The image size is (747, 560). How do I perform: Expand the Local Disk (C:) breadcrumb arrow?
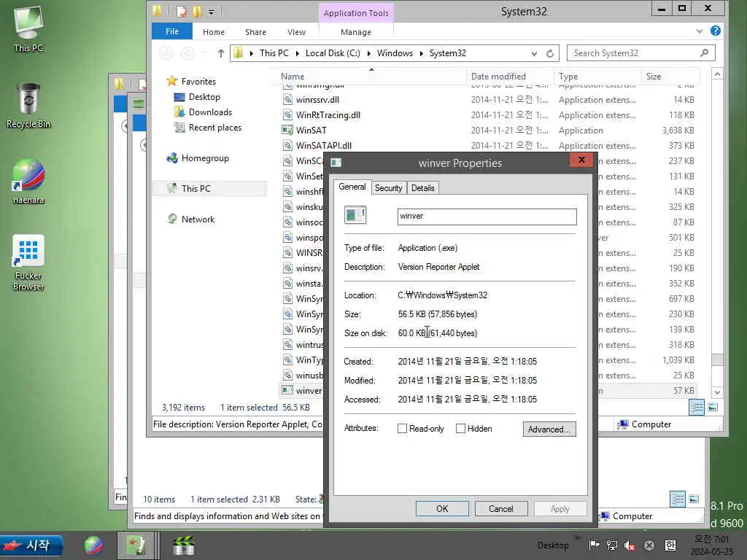[x=368, y=53]
